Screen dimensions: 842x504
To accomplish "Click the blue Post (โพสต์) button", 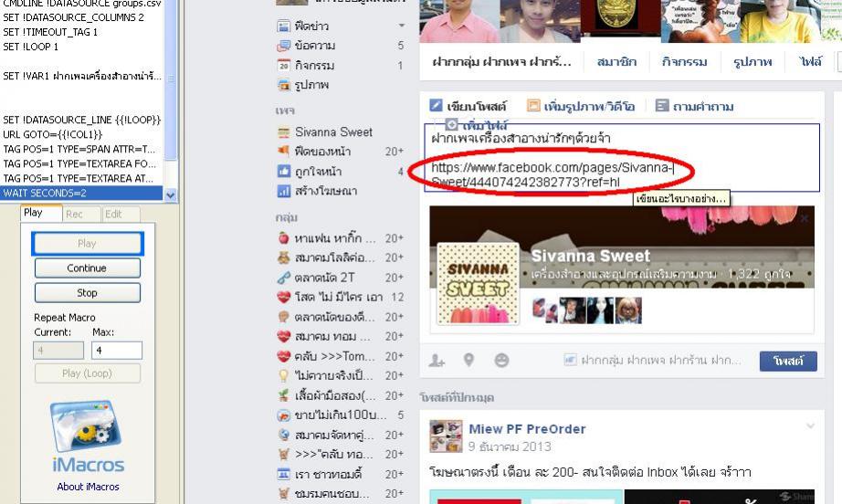I will [x=788, y=361].
